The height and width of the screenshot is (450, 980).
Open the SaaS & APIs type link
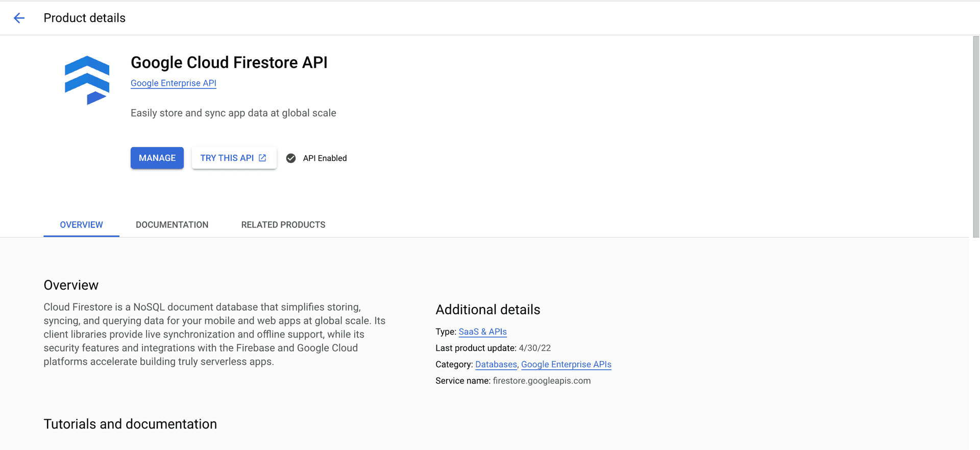pyautogui.click(x=483, y=331)
